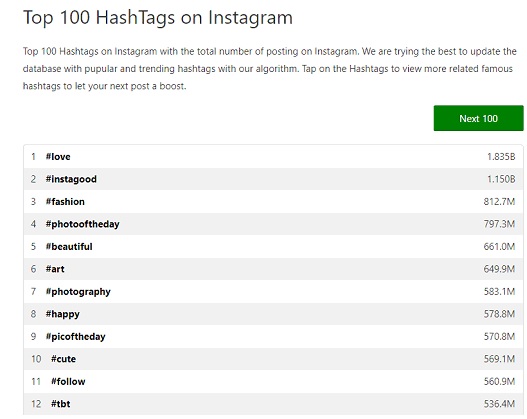This screenshot has width=527, height=419.
Task: Select the #fashion hashtag
Action: click(65, 202)
